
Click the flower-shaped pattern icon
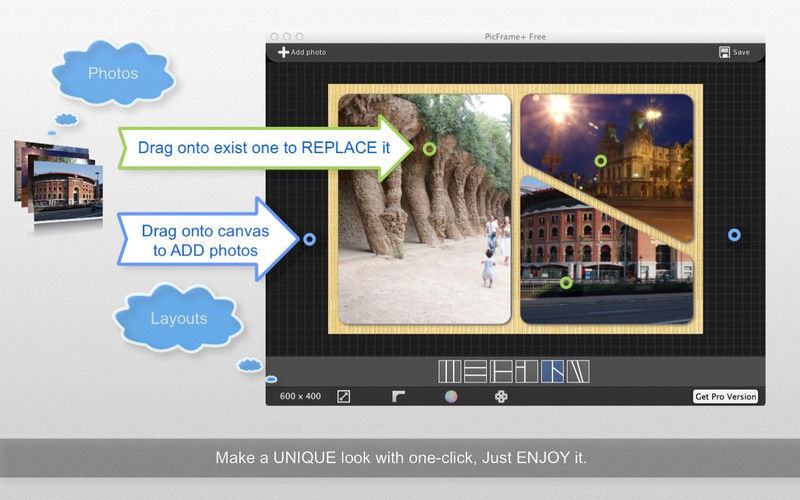point(501,396)
